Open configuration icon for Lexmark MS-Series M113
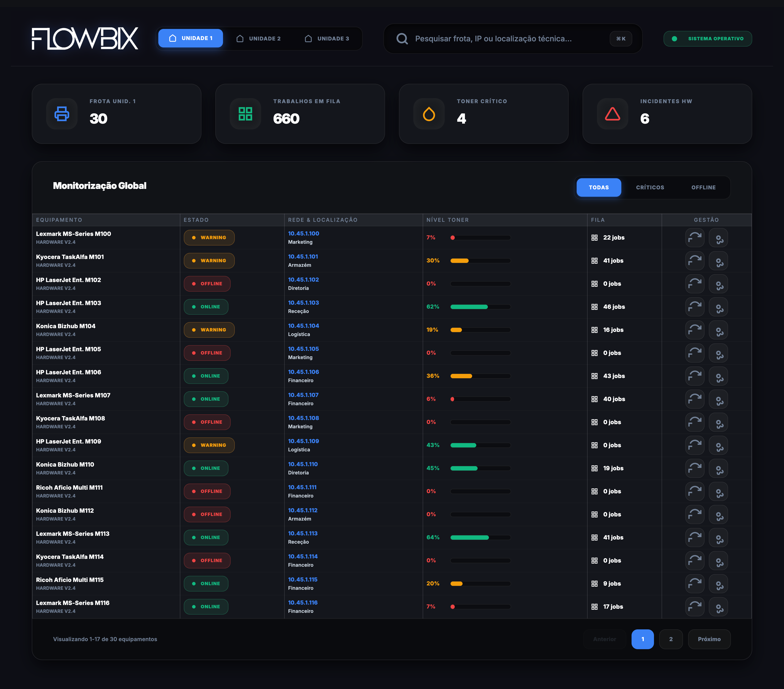Screen dimensions: 784x689 pyautogui.click(x=718, y=538)
